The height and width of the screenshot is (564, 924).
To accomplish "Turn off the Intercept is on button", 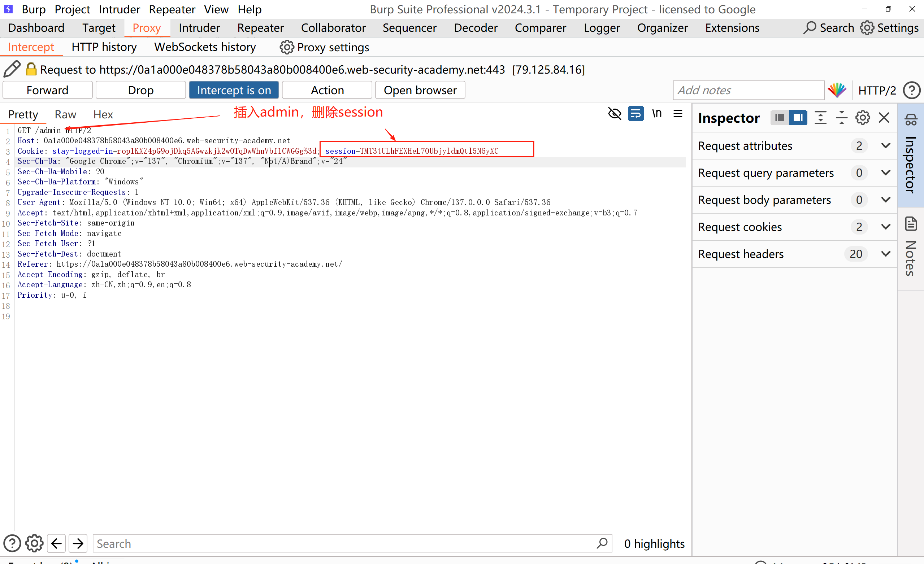I will pos(234,90).
